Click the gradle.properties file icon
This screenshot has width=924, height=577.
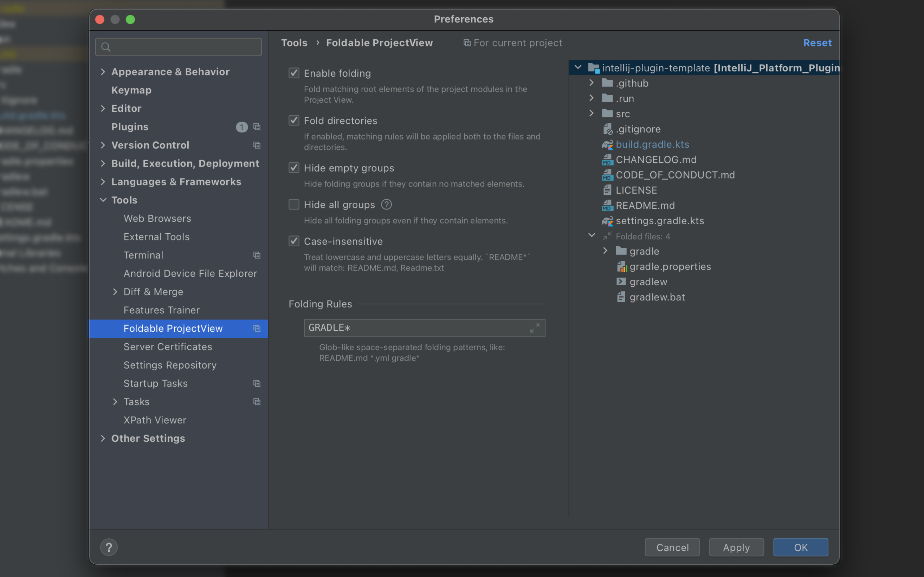click(621, 266)
